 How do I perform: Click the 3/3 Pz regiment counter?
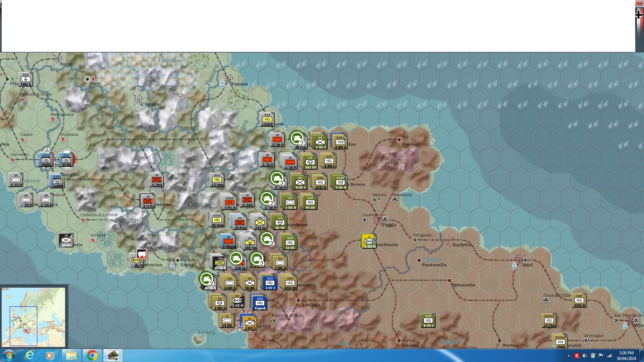pos(148,201)
